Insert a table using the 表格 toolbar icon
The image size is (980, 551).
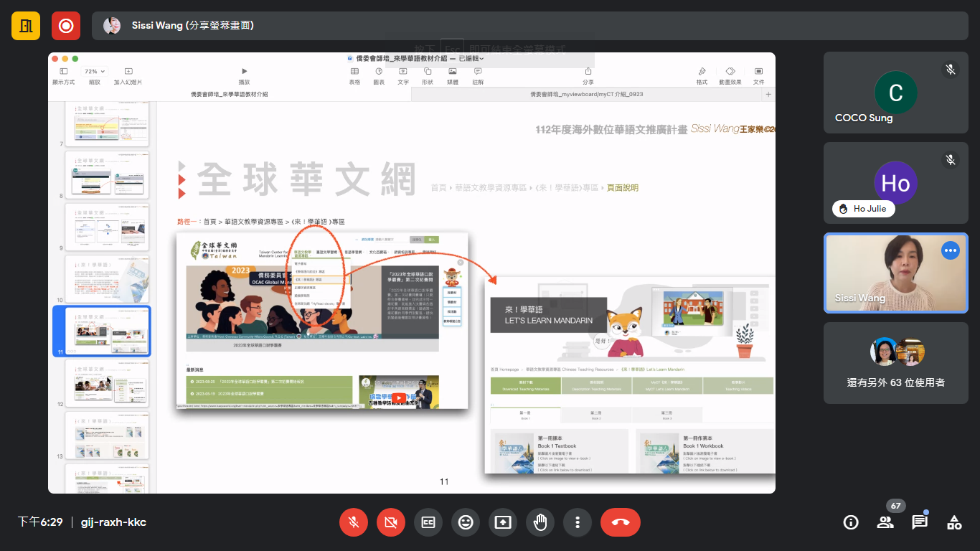coord(354,72)
